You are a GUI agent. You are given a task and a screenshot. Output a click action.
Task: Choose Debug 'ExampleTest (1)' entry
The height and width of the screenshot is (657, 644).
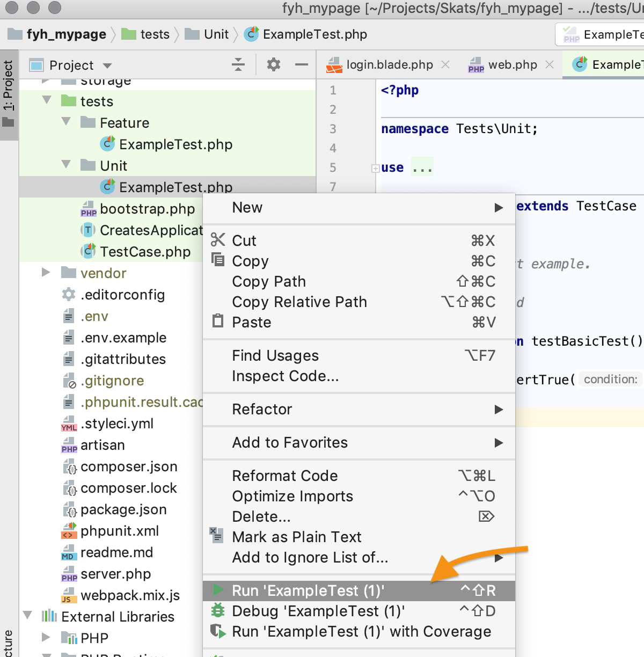(359, 611)
